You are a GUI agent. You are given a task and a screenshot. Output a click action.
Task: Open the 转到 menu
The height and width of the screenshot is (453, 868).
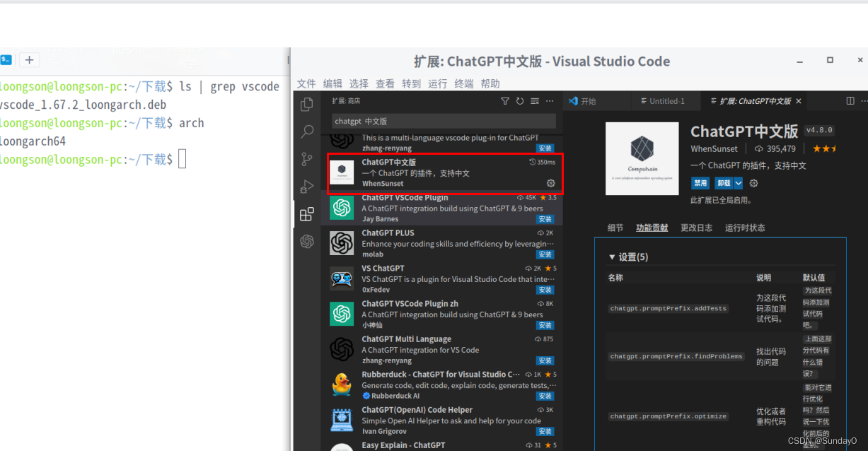(411, 83)
